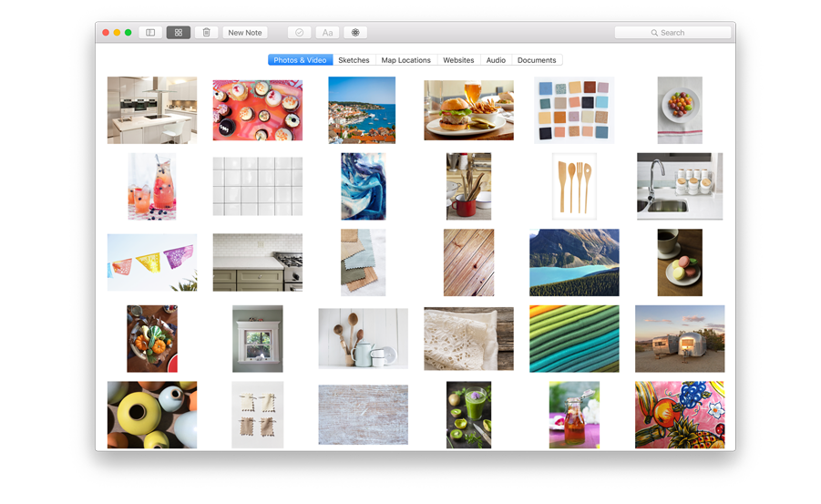821x504 pixels.
Task: Select the iced tea bottle photo
Action: coord(574,415)
